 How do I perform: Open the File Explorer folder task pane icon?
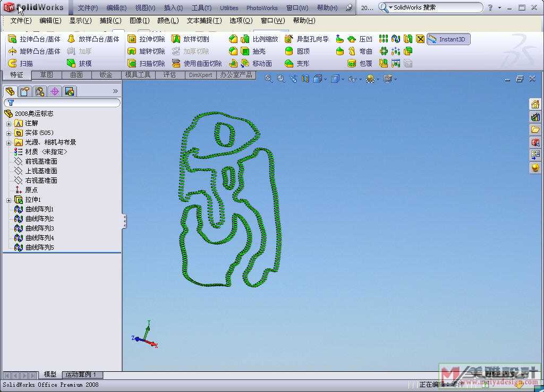535,130
